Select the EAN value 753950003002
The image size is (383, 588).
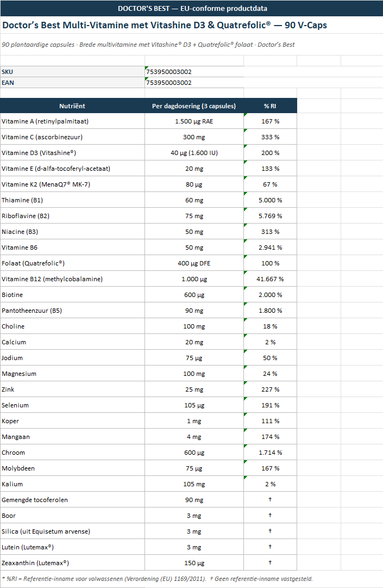(x=194, y=83)
